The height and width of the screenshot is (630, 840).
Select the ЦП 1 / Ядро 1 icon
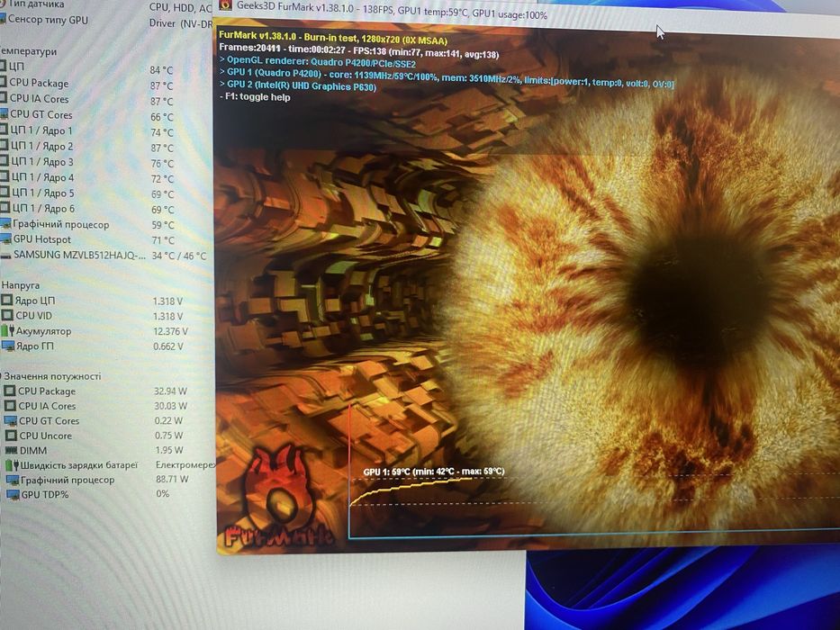click(5, 130)
